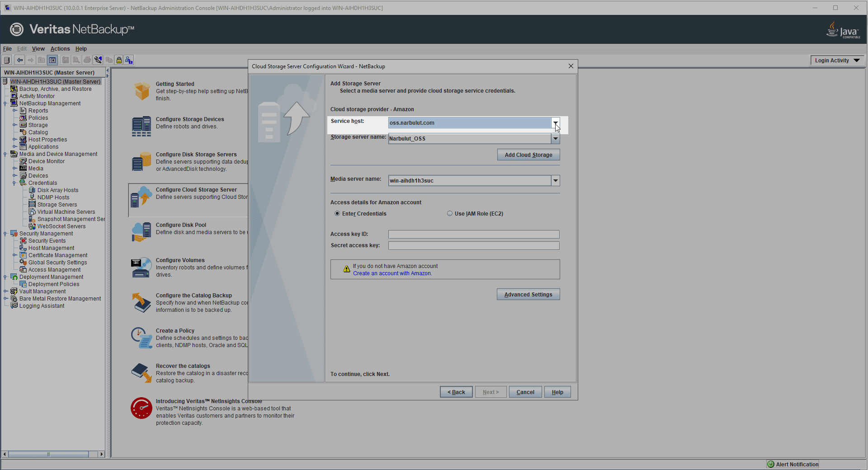Select the Enter Credentials radio button
Image resolution: width=868 pixels, height=470 pixels.
337,213
